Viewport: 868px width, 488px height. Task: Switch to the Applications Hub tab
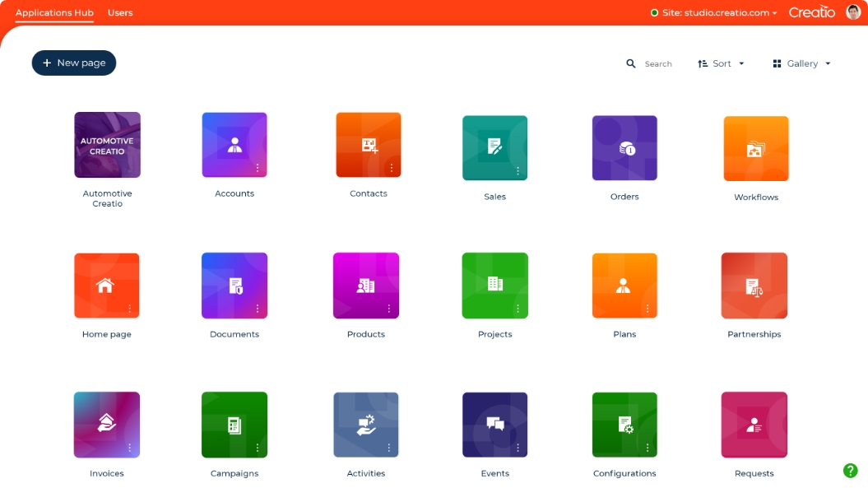[54, 12]
